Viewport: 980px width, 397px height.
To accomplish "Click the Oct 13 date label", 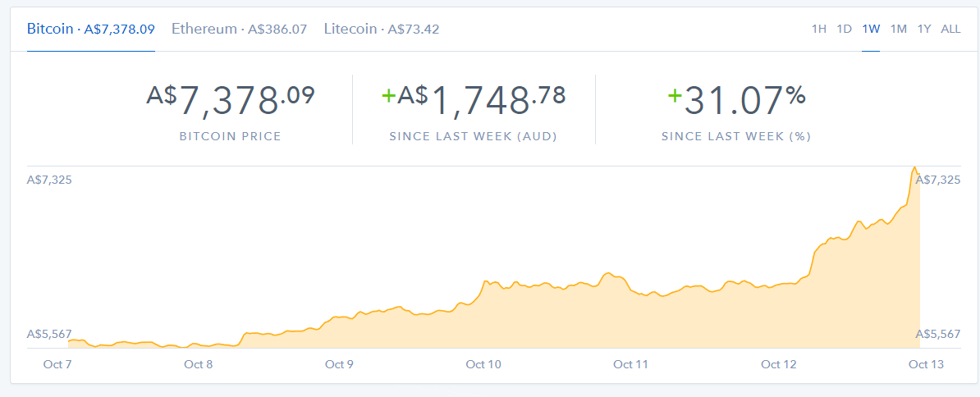I will [x=926, y=364].
